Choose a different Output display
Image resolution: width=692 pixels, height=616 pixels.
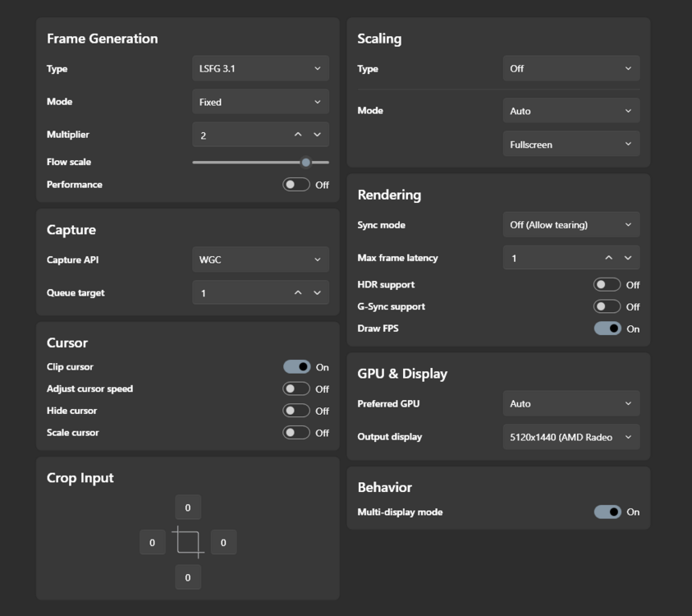pyautogui.click(x=571, y=437)
